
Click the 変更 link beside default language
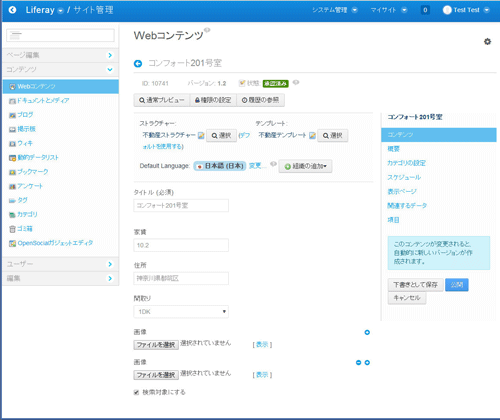(x=257, y=166)
